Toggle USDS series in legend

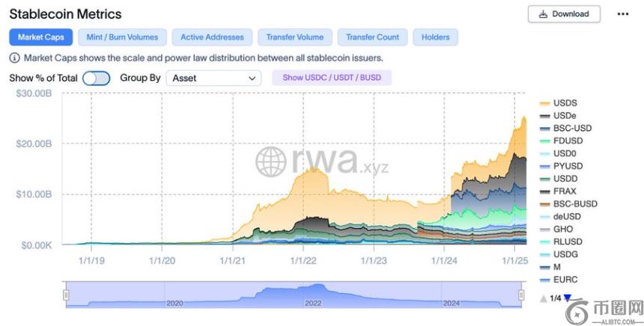coord(565,102)
